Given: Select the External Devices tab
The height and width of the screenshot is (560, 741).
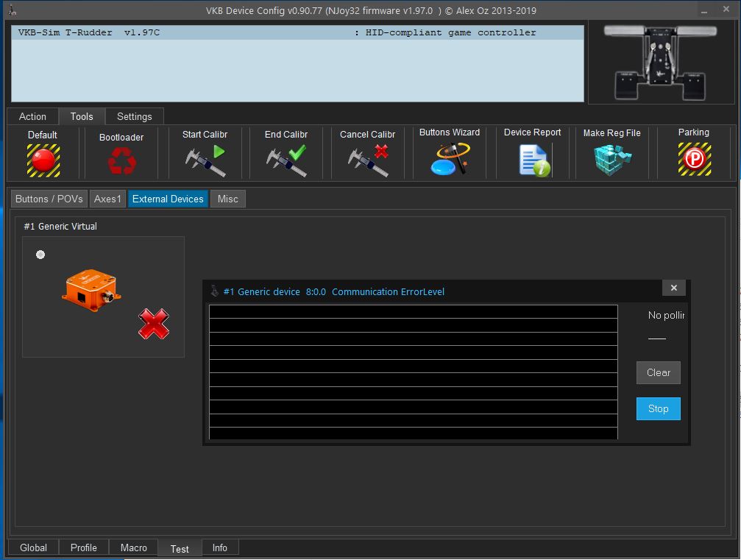Looking at the screenshot, I should point(168,199).
